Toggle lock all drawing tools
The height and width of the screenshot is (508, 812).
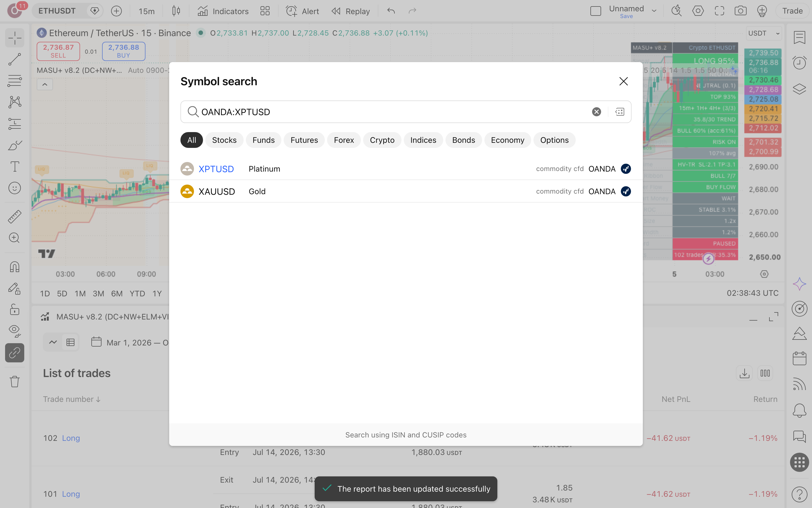click(x=15, y=309)
